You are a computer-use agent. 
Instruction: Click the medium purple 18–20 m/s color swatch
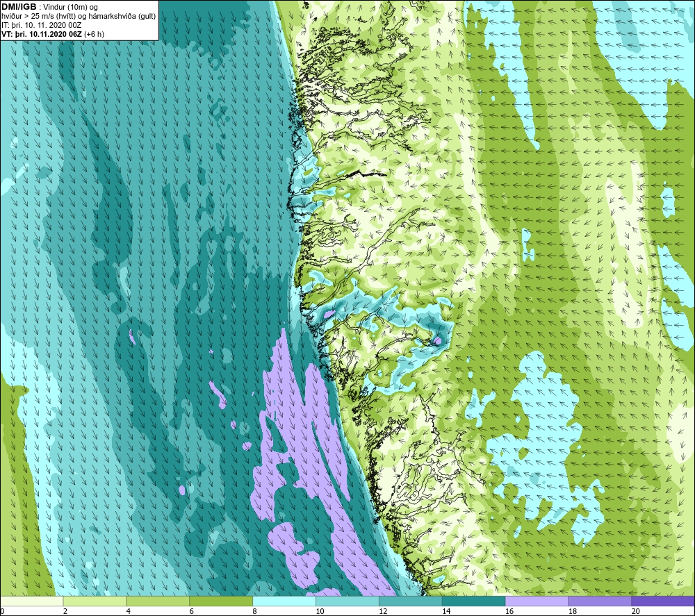coord(600,601)
